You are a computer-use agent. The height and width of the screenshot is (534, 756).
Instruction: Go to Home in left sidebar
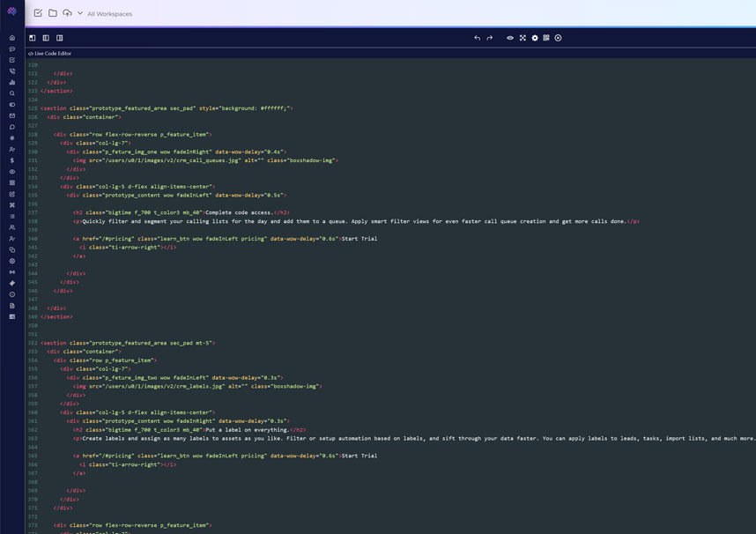(12, 38)
